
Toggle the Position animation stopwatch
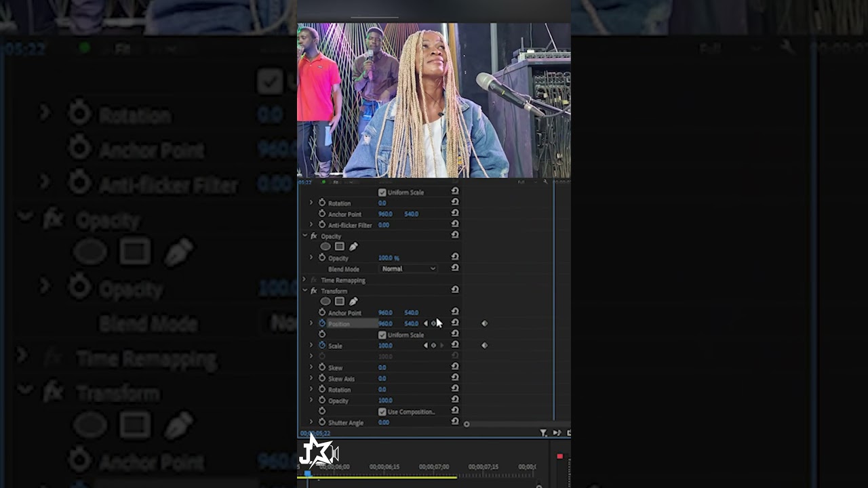point(322,324)
